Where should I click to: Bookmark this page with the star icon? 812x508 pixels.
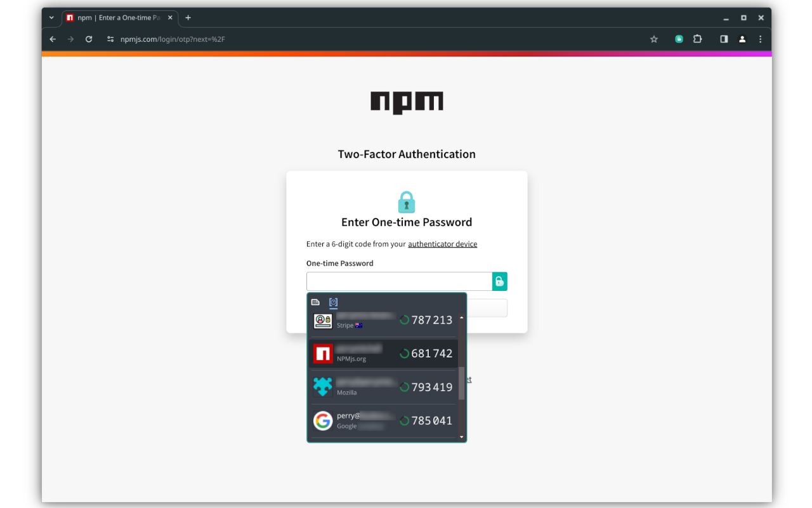point(654,39)
